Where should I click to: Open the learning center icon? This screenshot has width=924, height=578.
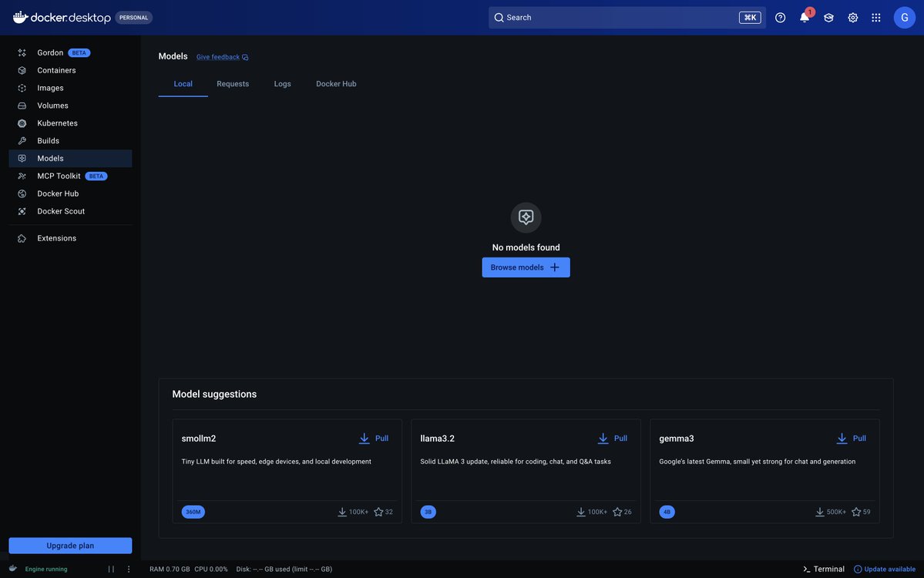(828, 18)
